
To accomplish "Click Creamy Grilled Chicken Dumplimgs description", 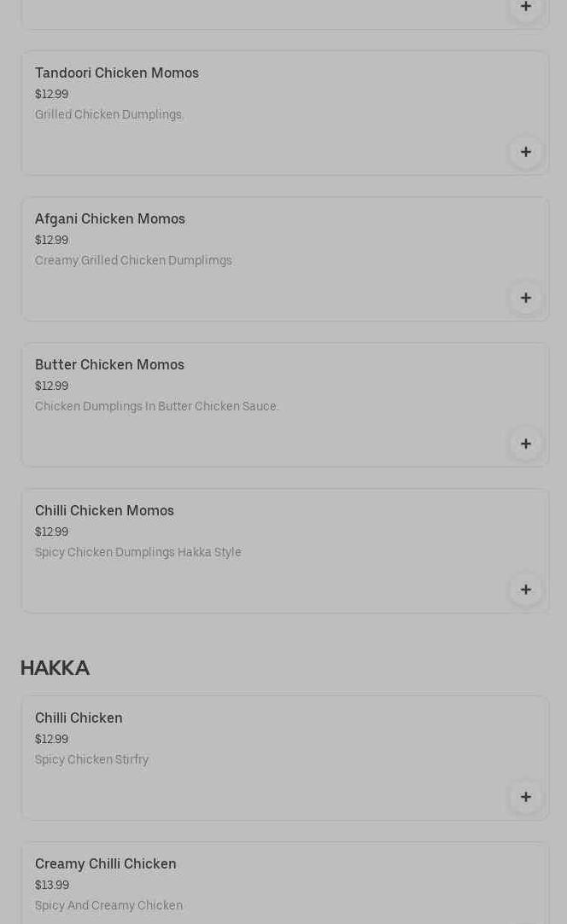I will point(133,261).
